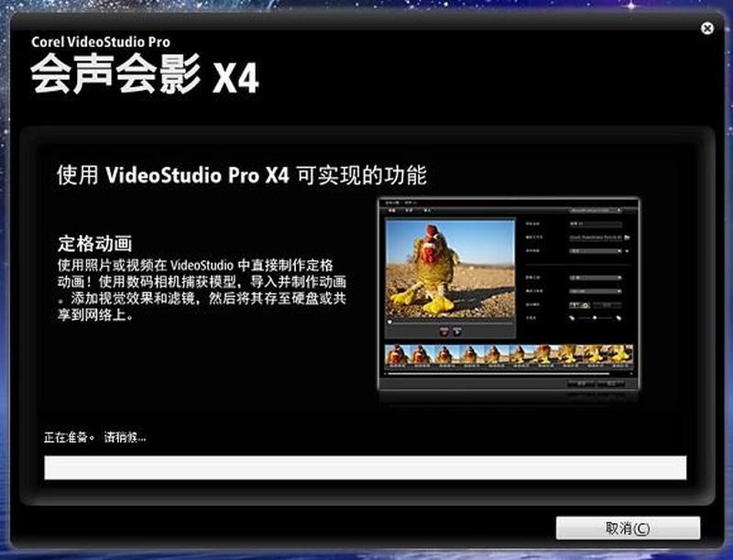Click the Corel VideoStudio Pro label

pos(101,42)
